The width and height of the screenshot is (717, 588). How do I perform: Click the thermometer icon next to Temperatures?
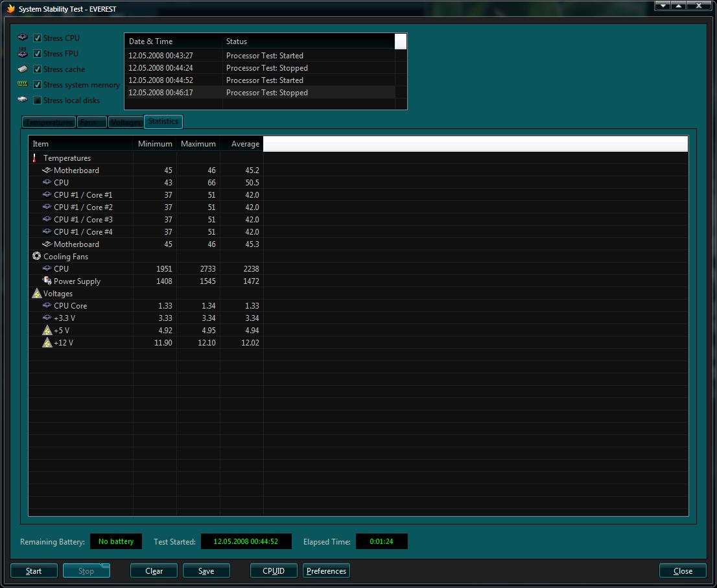(35, 158)
